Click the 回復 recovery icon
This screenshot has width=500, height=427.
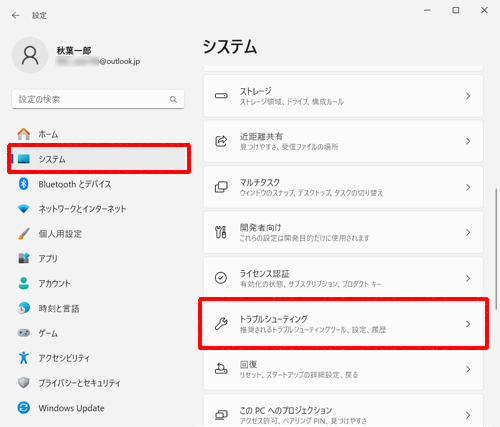(221, 369)
